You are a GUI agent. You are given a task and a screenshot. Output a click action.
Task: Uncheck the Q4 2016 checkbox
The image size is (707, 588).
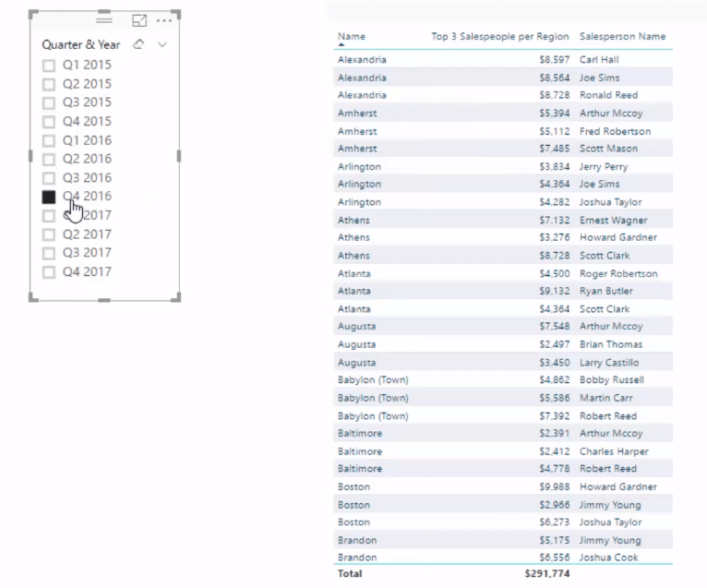click(x=49, y=197)
